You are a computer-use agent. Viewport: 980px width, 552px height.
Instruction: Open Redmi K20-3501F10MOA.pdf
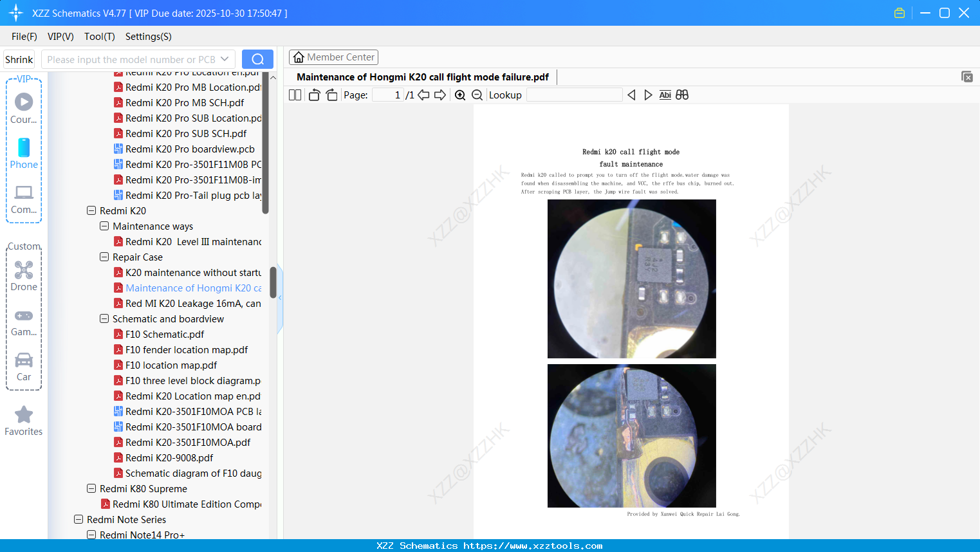pos(188,443)
